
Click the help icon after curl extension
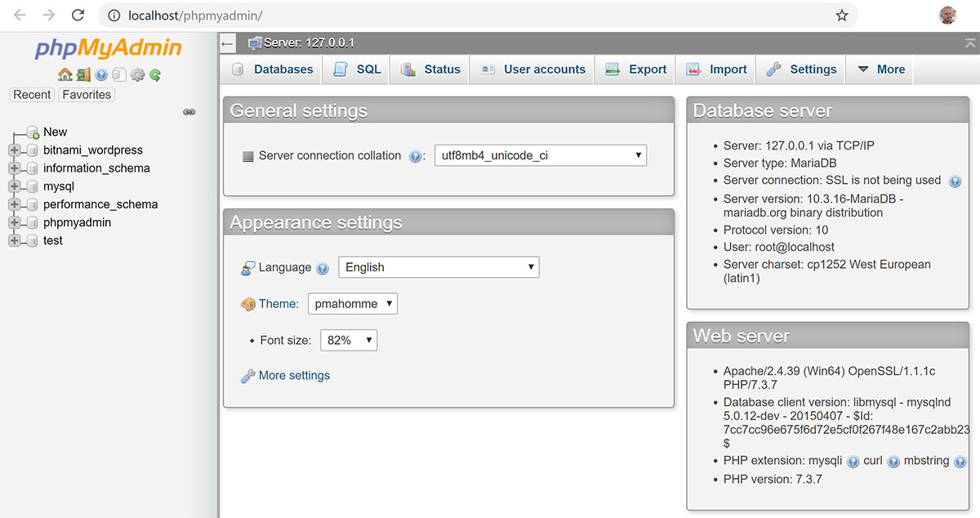point(893,462)
